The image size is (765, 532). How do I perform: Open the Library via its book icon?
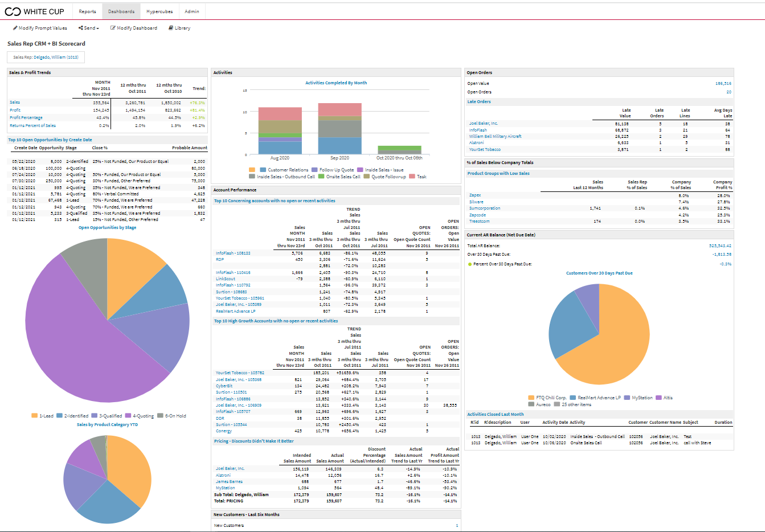coord(170,28)
